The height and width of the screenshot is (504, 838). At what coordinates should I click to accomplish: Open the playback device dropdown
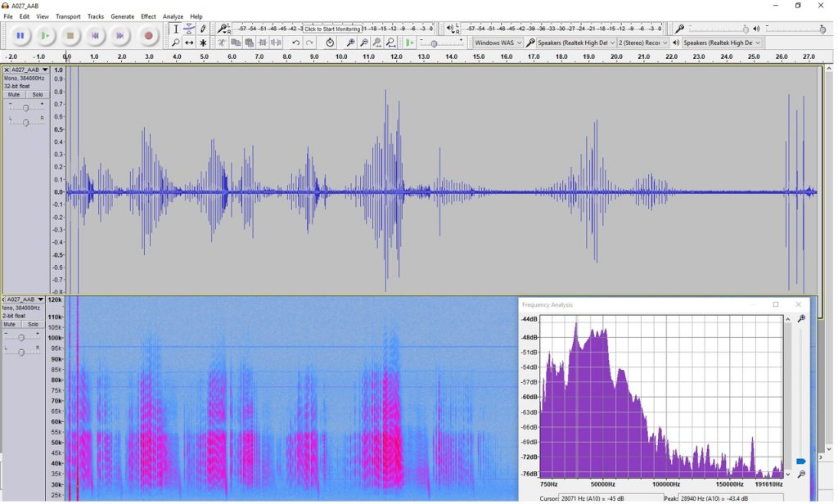[x=722, y=43]
